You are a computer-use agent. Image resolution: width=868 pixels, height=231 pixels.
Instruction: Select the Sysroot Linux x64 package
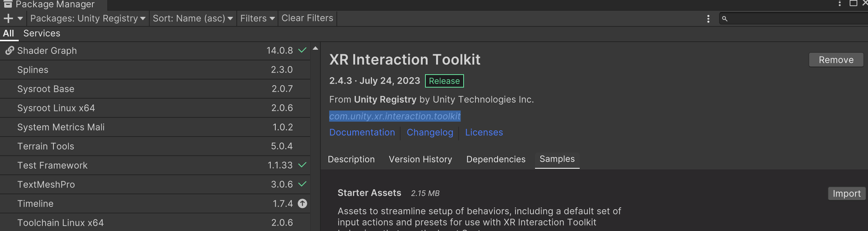click(155, 108)
